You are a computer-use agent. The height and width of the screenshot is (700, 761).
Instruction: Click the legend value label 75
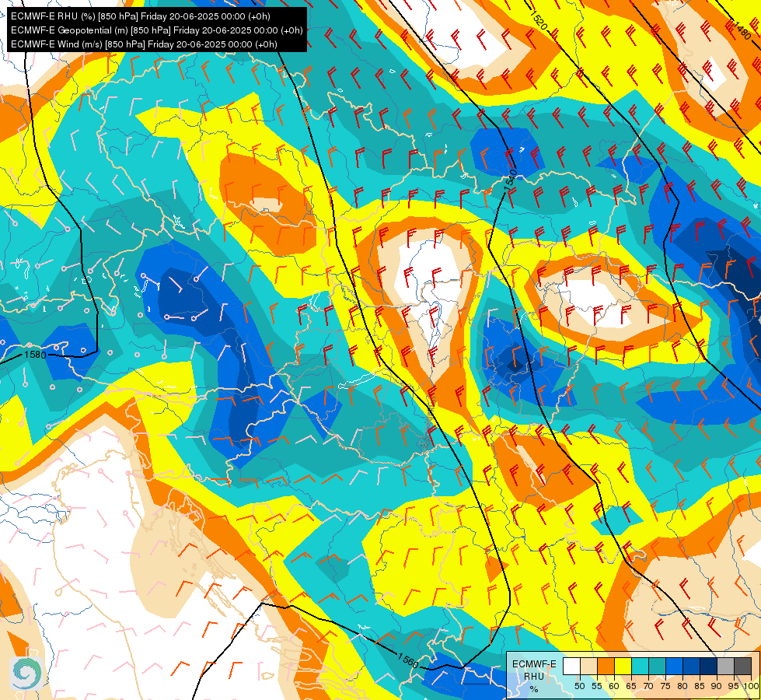[665, 686]
